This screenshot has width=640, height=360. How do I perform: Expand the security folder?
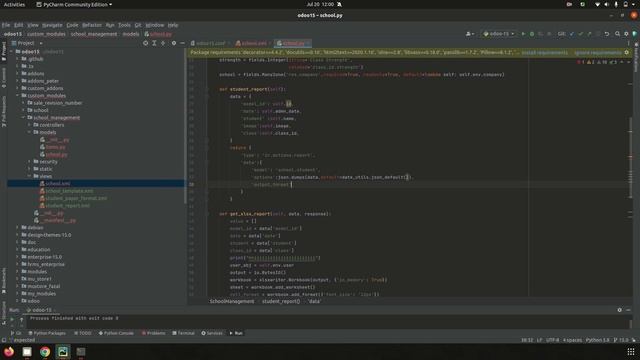click(30, 162)
